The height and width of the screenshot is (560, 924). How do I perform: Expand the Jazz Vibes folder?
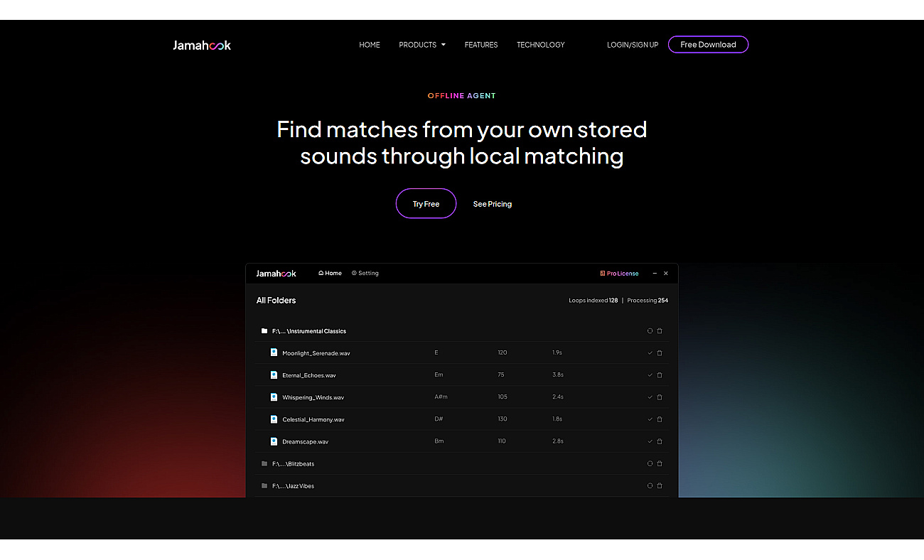click(264, 486)
